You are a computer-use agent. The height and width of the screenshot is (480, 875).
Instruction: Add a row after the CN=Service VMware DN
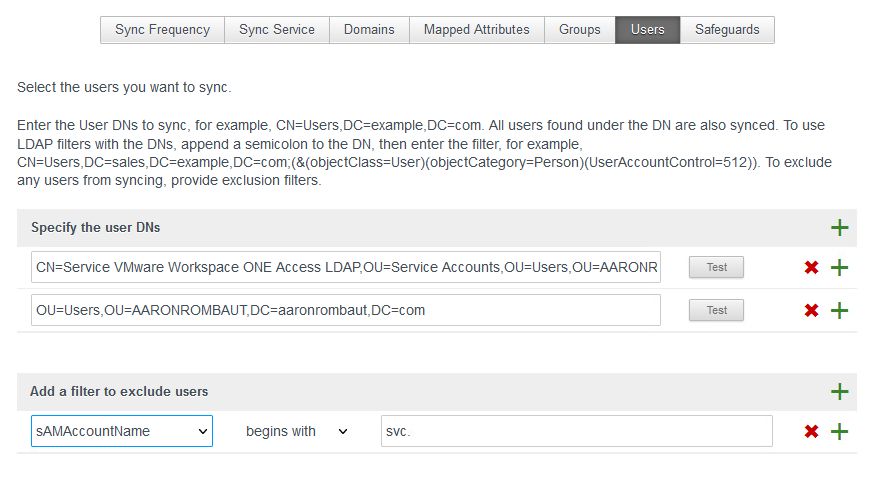pyautogui.click(x=839, y=268)
